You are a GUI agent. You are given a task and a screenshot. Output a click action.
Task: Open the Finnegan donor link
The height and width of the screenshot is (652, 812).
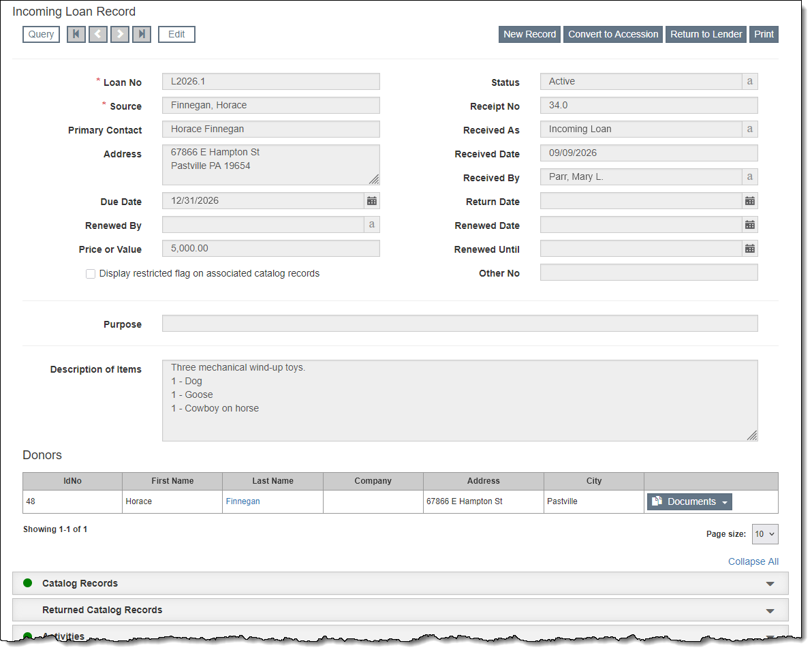tap(243, 501)
